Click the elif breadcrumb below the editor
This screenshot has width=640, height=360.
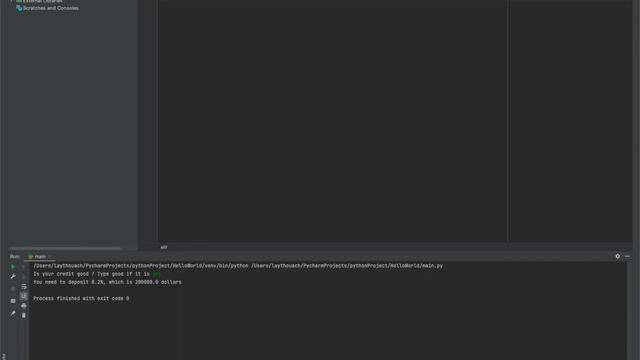pyautogui.click(x=164, y=247)
